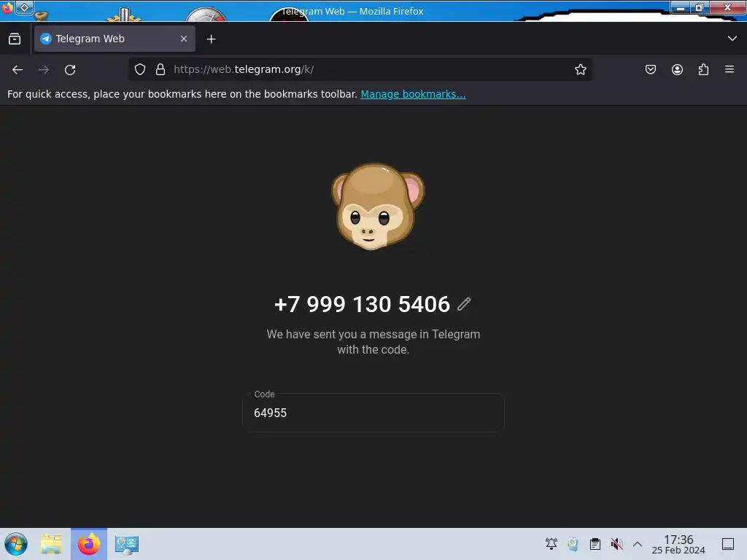Open the window menu icon in title bar
The image size is (747, 560).
click(x=7, y=7)
